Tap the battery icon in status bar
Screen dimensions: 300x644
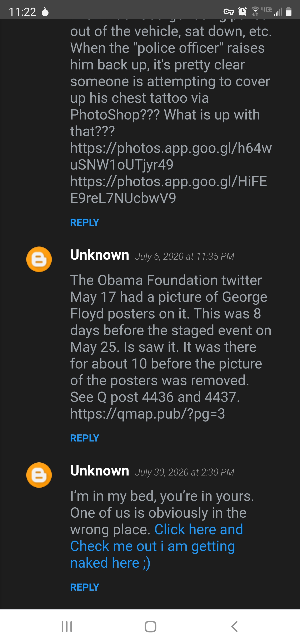point(289,11)
